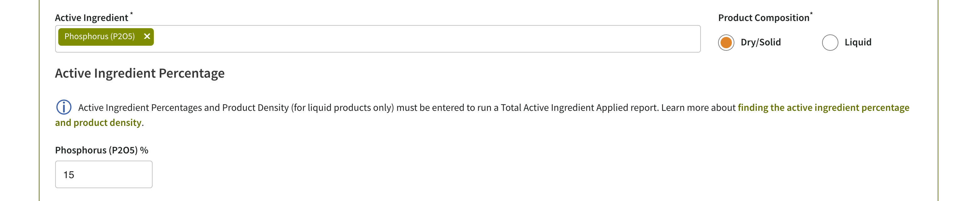Choose the Liquid radio button

click(830, 42)
